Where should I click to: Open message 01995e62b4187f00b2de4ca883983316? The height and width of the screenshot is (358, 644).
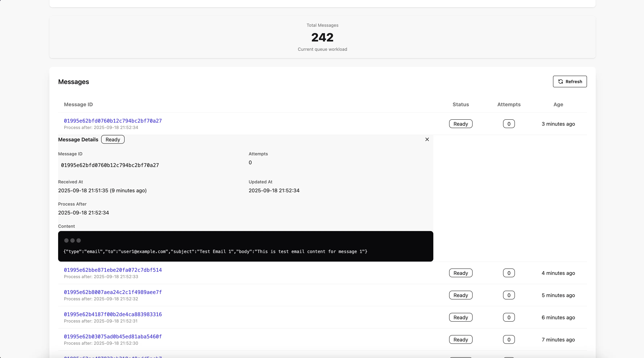113,314
